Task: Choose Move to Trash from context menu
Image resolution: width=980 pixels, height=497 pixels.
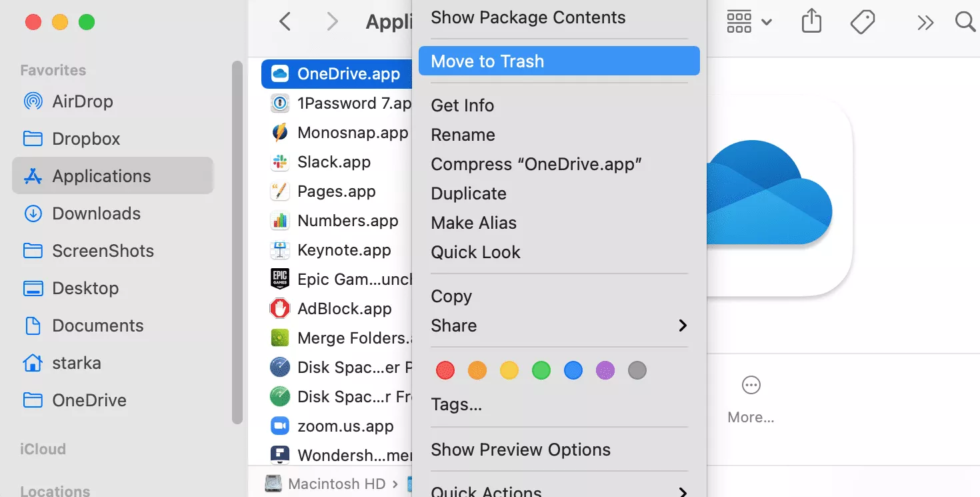Action: pyautogui.click(x=559, y=61)
